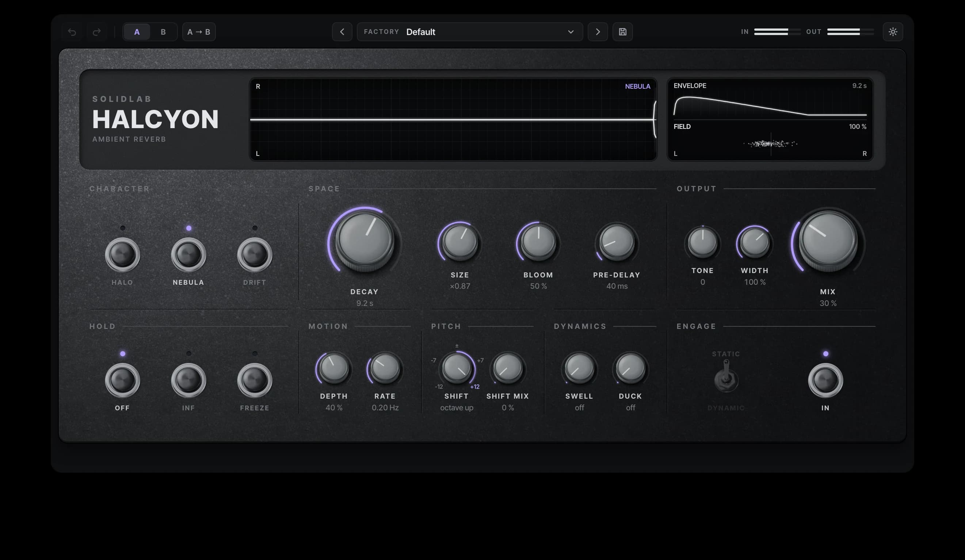This screenshot has height=560, width=965.
Task: Enable the FREEZE hold button
Action: click(255, 380)
